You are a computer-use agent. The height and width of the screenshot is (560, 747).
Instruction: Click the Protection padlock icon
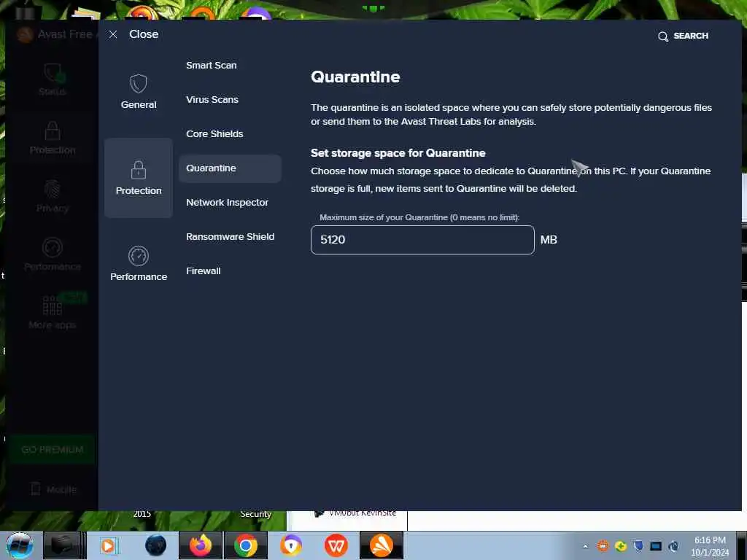tap(139, 170)
